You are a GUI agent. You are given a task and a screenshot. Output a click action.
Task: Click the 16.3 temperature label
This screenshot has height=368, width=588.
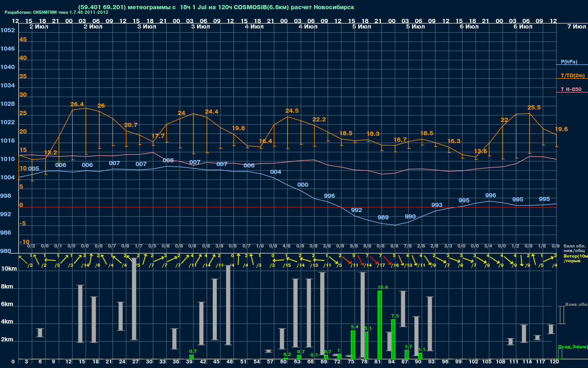[454, 141]
